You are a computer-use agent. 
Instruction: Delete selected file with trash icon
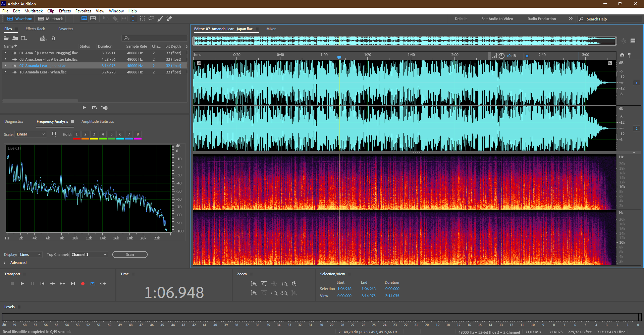[x=53, y=38]
